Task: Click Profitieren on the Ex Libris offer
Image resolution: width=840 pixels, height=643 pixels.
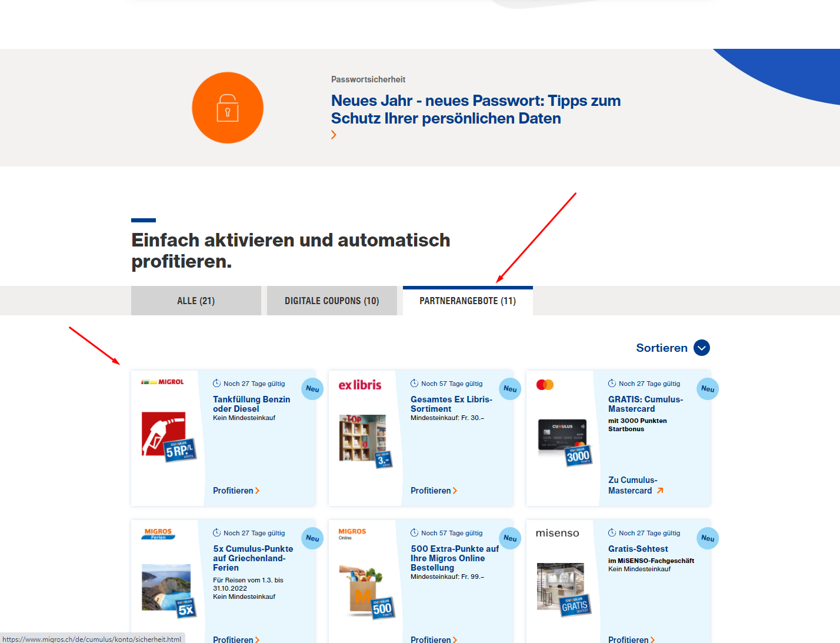Action: point(434,491)
